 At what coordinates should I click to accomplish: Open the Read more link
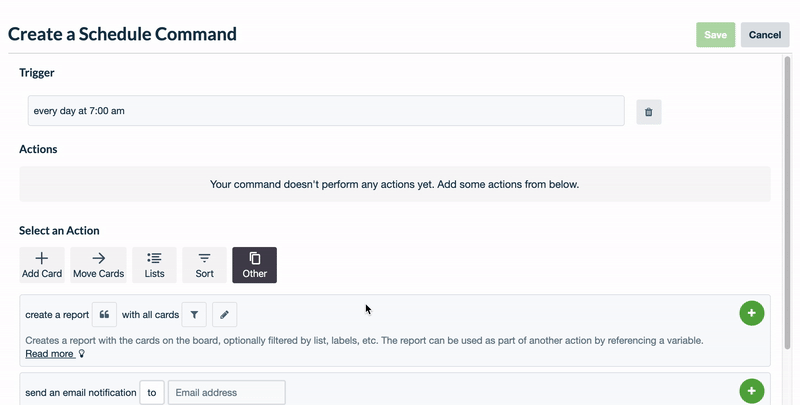pyautogui.click(x=49, y=353)
